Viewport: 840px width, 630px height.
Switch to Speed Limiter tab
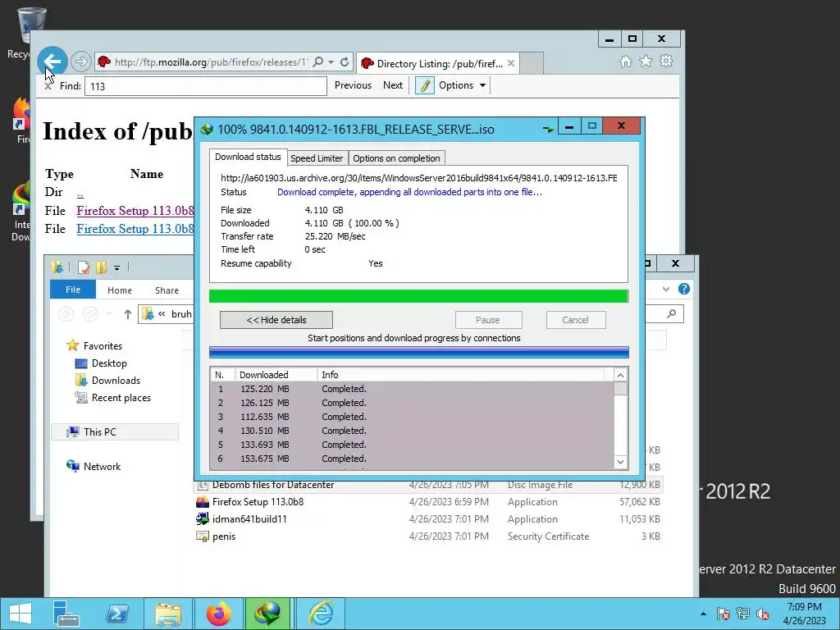pos(317,158)
